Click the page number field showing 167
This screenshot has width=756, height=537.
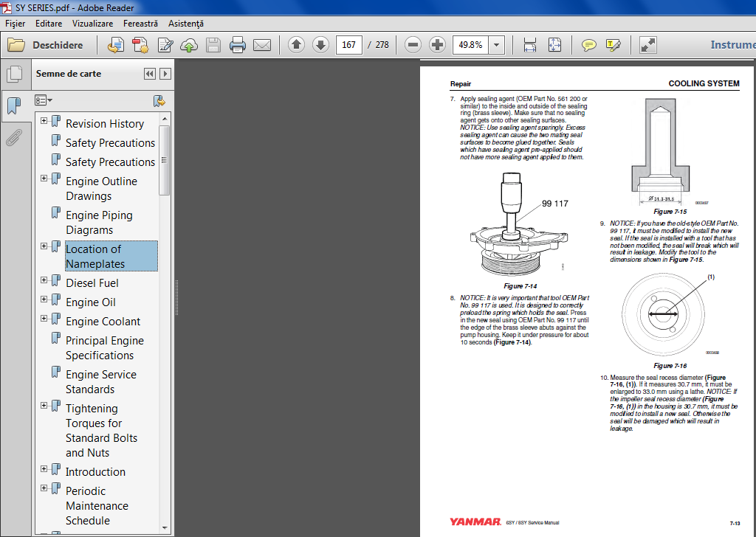348,45
